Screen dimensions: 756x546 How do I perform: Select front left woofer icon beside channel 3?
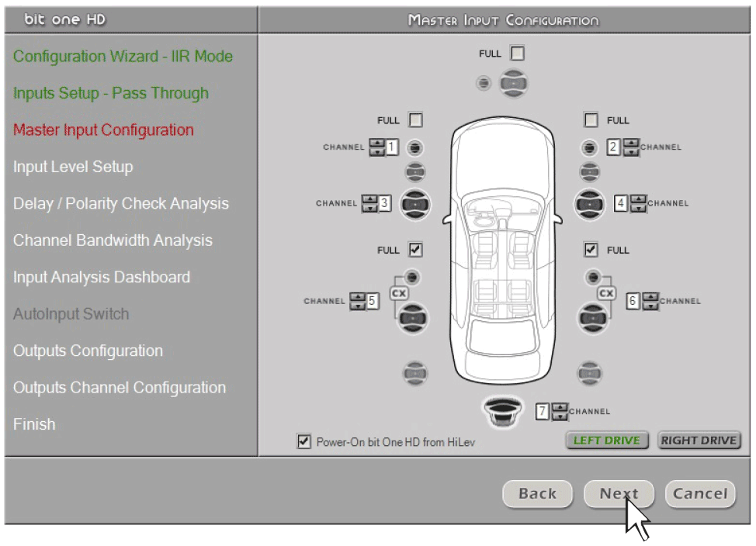tap(415, 204)
